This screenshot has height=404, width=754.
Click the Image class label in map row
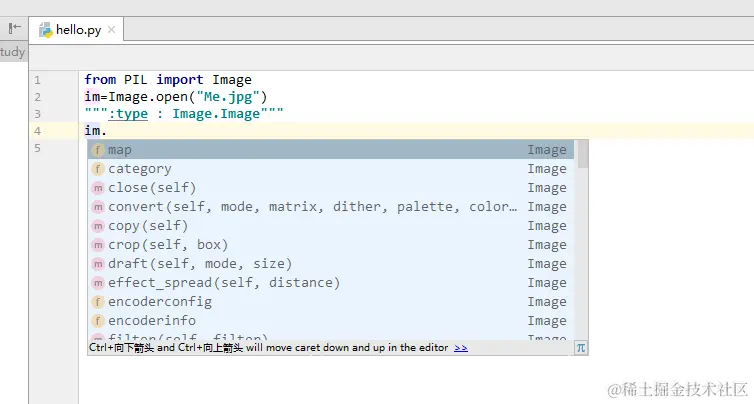tap(547, 150)
